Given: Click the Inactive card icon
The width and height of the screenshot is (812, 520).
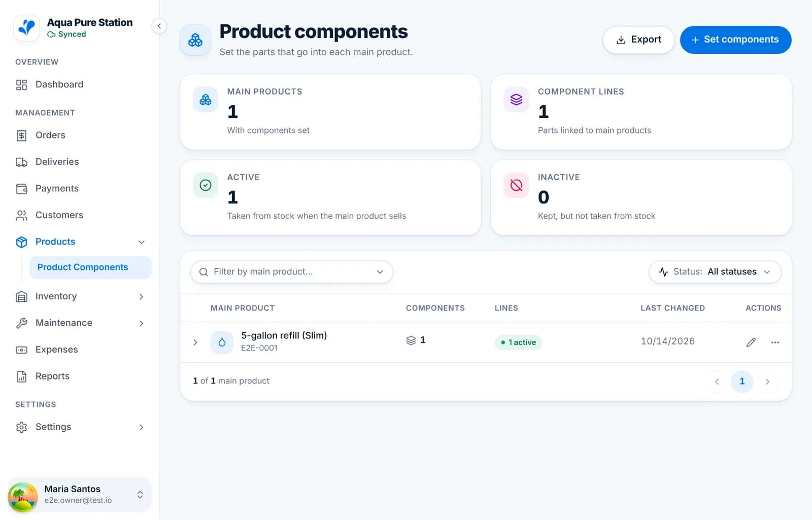Looking at the screenshot, I should [x=516, y=185].
